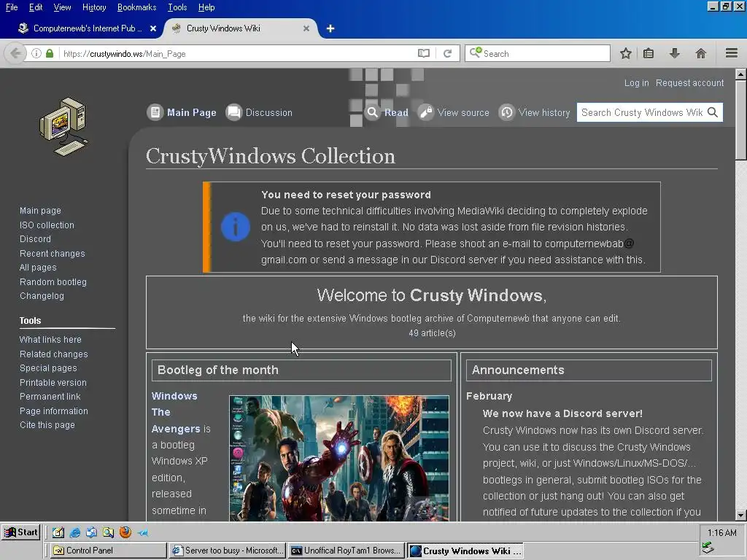Launch Firefox from quick launch bar
The image size is (747, 560).
pyautogui.click(x=125, y=532)
